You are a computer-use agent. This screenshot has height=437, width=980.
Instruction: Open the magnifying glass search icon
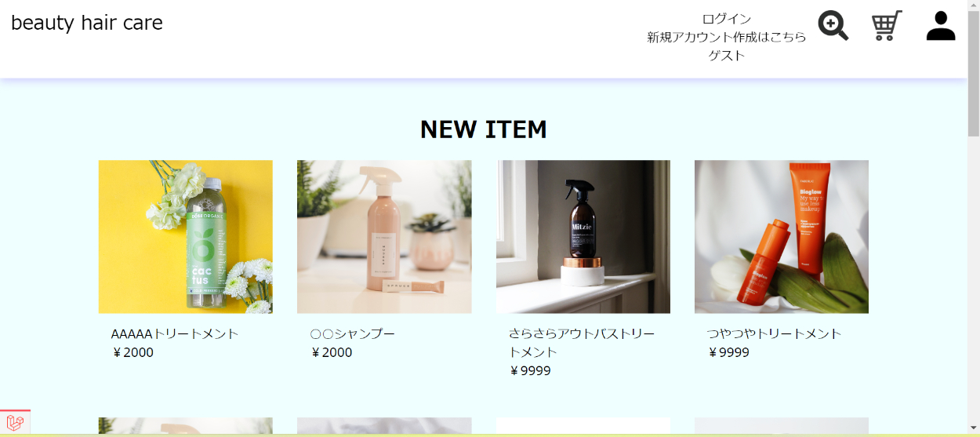click(x=833, y=25)
